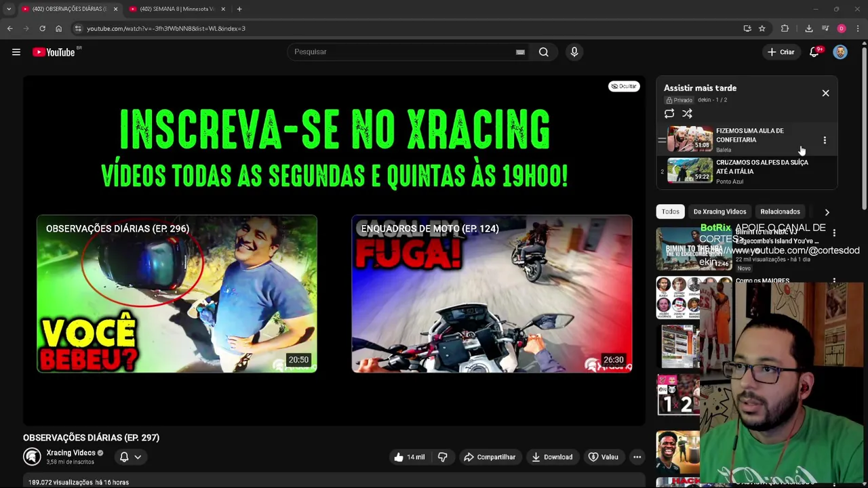Grab the reorder handle of the first playlist video

coord(662,140)
